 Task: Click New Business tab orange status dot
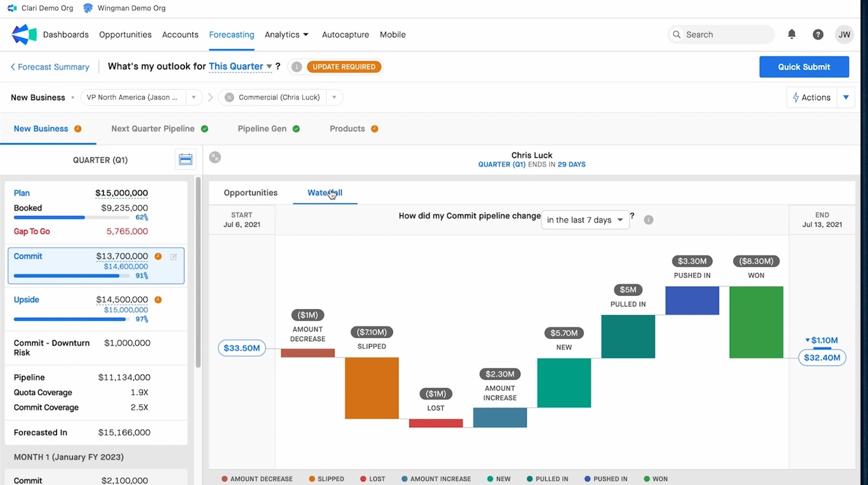coord(78,129)
